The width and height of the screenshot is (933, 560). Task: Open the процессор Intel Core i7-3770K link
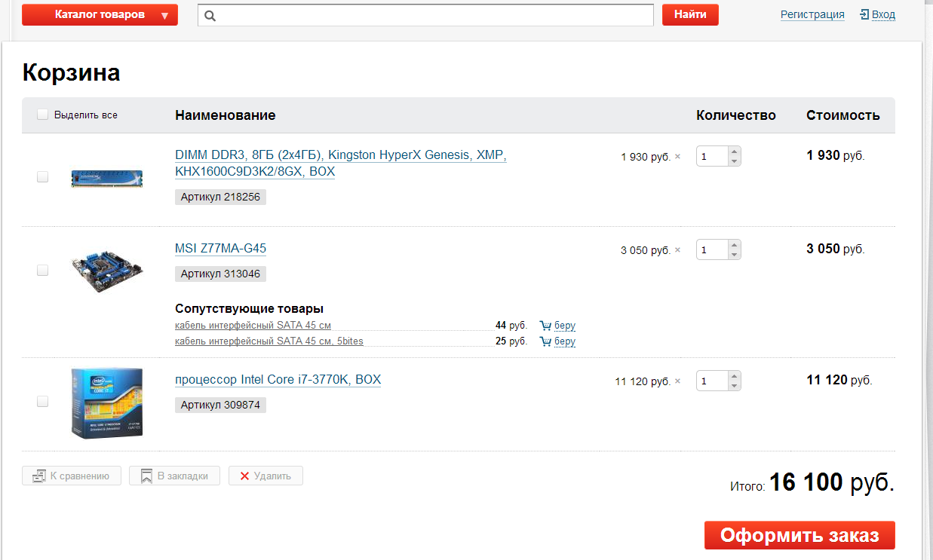278,379
